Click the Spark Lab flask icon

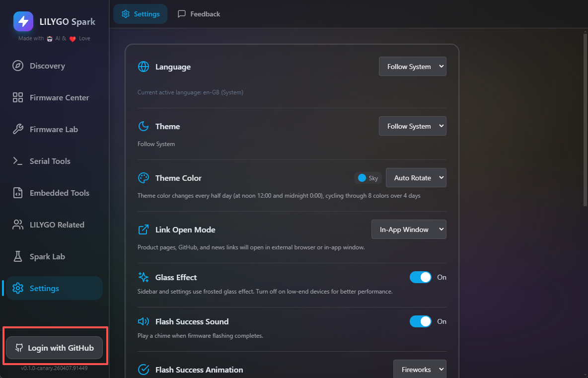click(x=18, y=257)
